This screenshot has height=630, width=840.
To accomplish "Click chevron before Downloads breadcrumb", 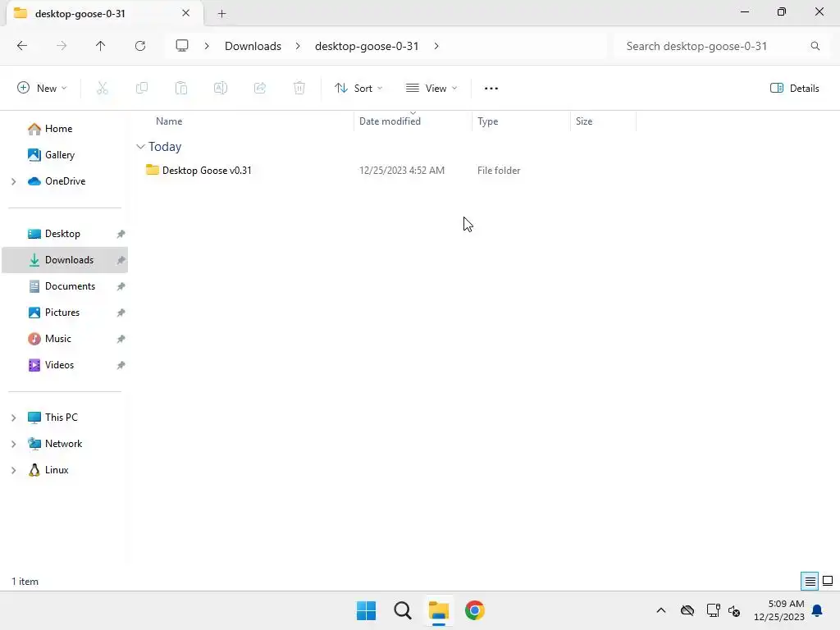I will coord(207,46).
